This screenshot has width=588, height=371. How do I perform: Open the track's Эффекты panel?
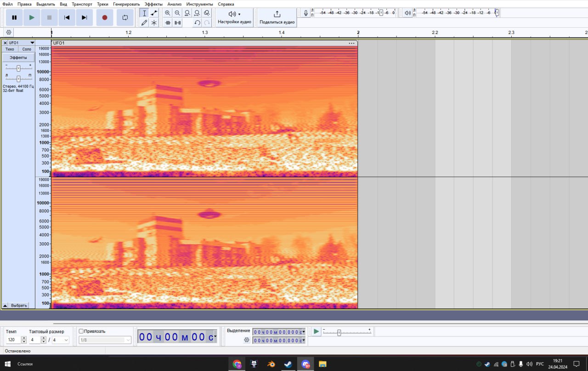coord(18,57)
